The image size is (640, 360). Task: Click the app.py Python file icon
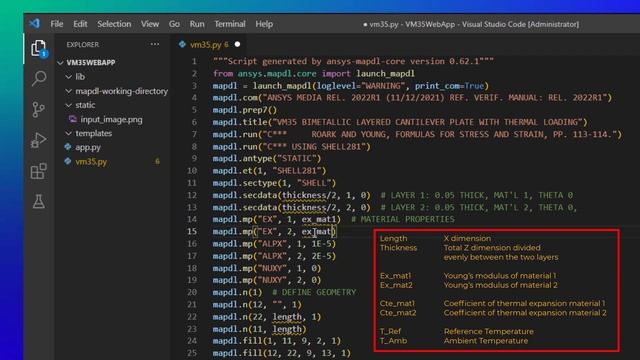coord(68,147)
